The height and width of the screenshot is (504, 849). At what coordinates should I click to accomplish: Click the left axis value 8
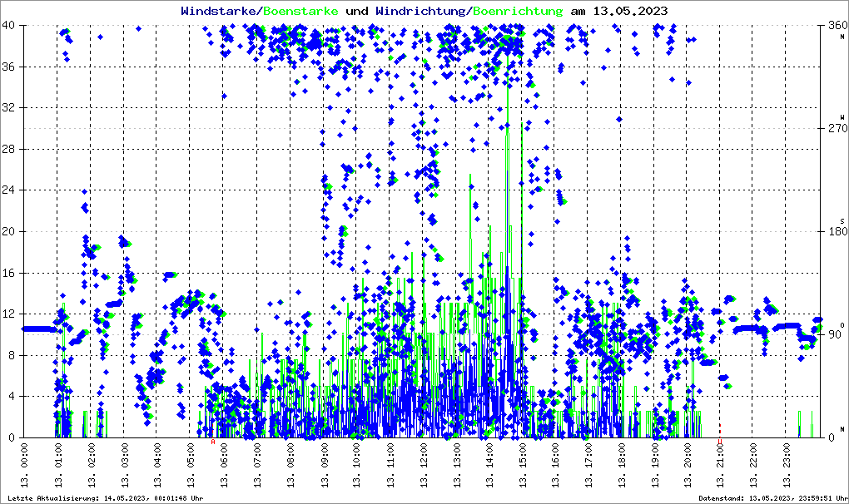(11, 355)
